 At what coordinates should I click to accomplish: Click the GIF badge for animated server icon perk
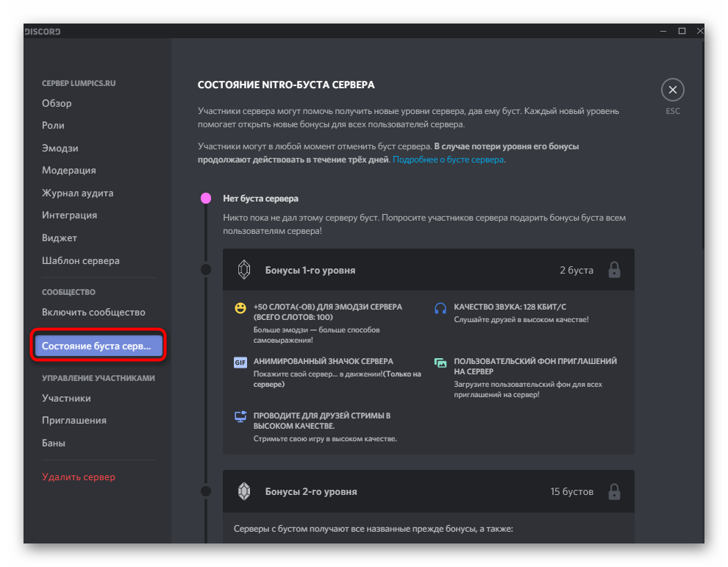[240, 361]
